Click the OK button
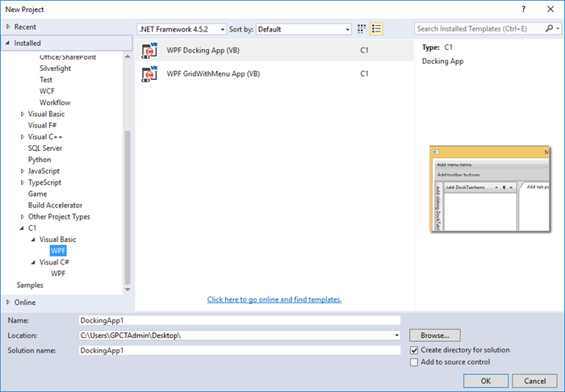The image size is (565, 392). coord(486,381)
